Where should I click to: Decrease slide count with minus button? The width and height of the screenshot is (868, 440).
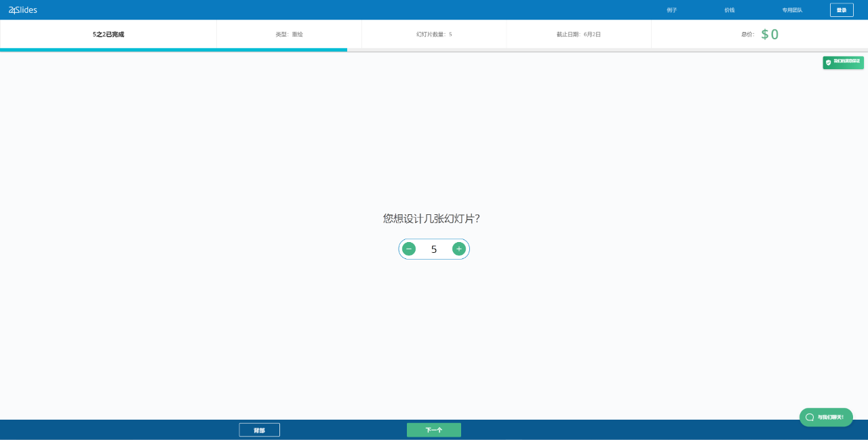coord(409,249)
